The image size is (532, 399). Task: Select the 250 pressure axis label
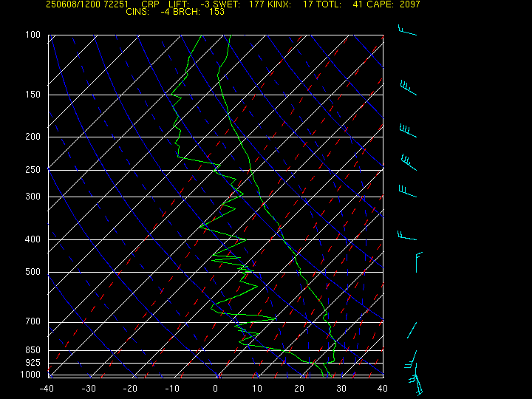click(x=33, y=170)
